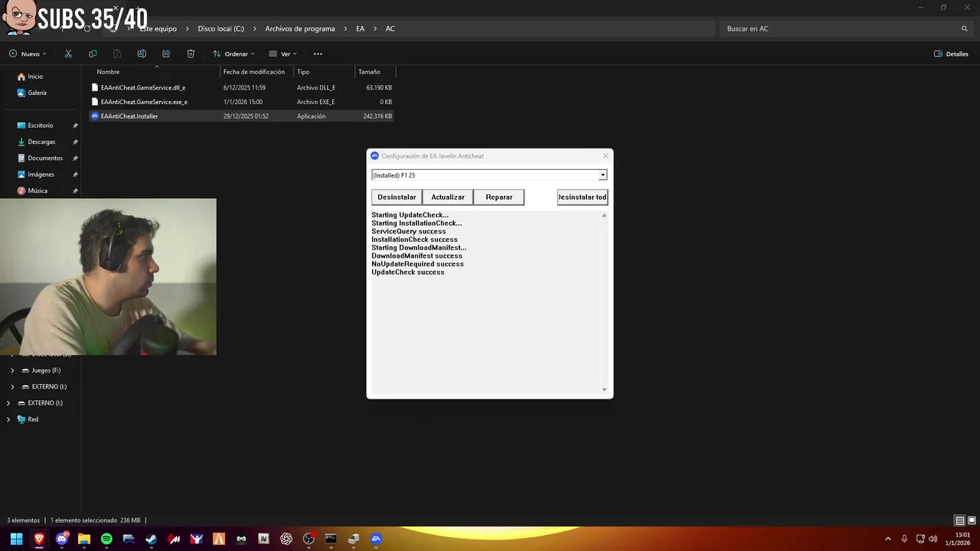The image size is (980, 551).
Task: Click the microphone icon in system tray
Action: tap(904, 539)
